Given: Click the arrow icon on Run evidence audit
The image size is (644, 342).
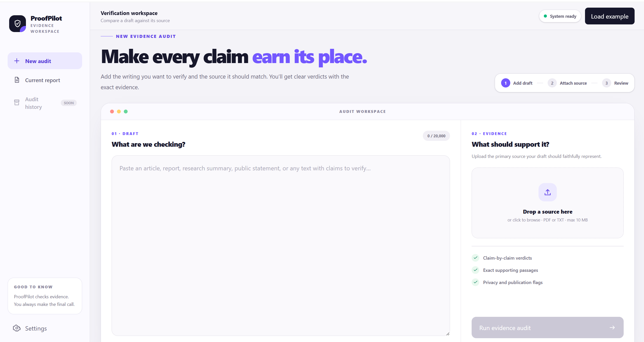Looking at the screenshot, I should coord(612,328).
